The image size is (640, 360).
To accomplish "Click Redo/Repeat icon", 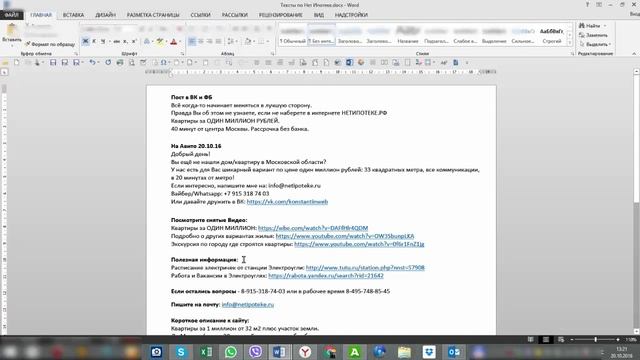I will [108, 62].
